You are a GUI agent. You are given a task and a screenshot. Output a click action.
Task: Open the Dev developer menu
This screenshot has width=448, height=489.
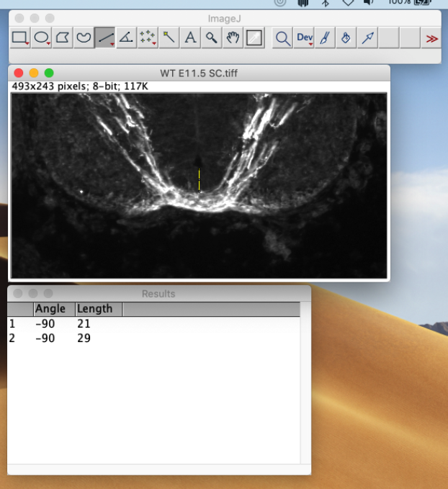click(305, 37)
